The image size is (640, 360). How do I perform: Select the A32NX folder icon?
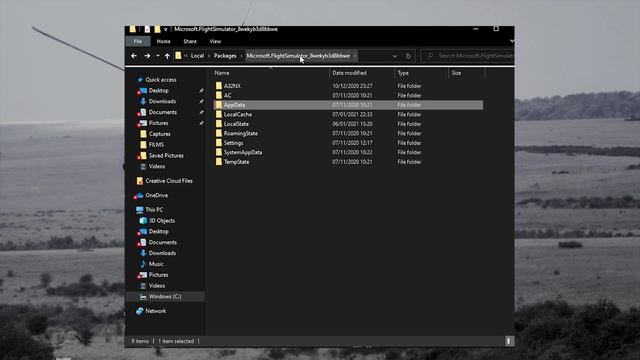coord(219,86)
